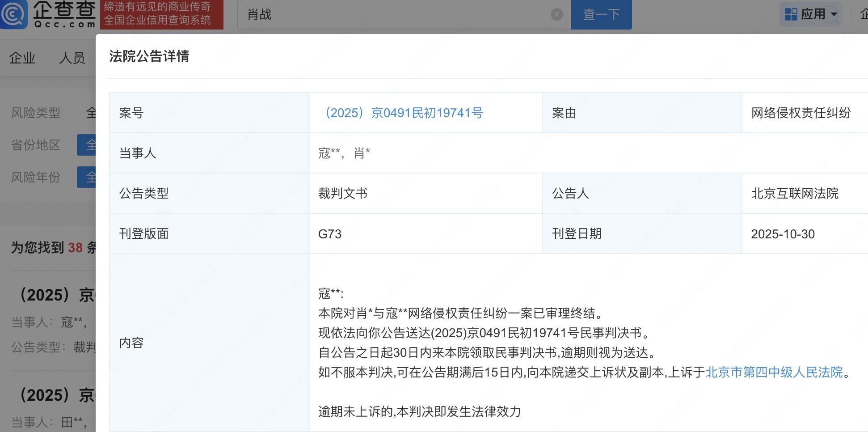Click the blue apps grid icon beside 应用
This screenshot has width=868, height=432.
point(791,13)
